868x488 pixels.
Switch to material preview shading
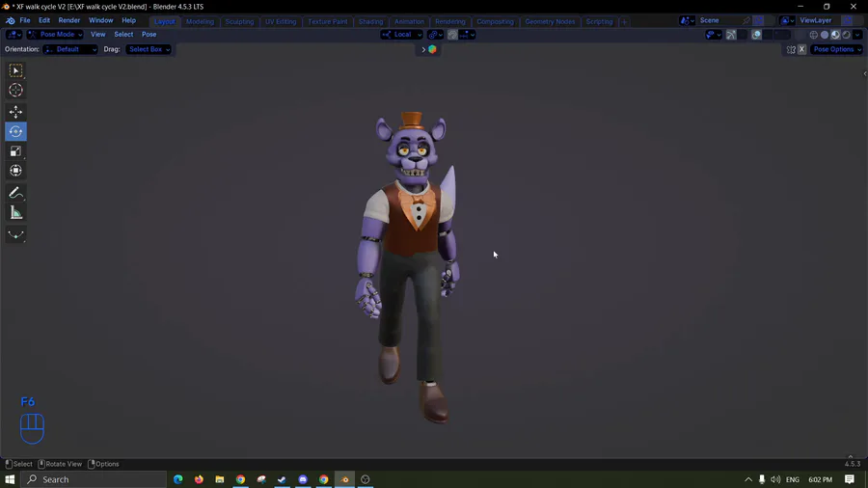pos(835,35)
